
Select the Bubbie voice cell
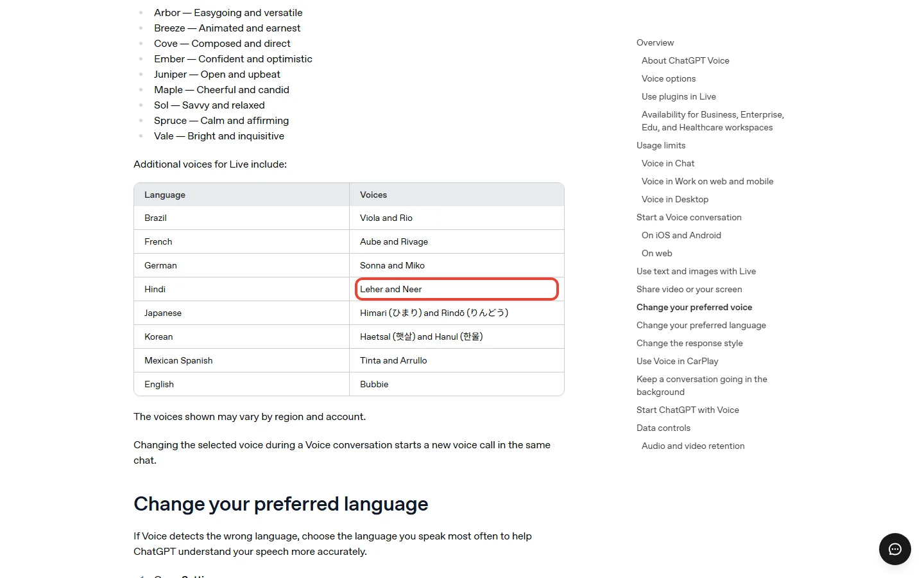(457, 384)
